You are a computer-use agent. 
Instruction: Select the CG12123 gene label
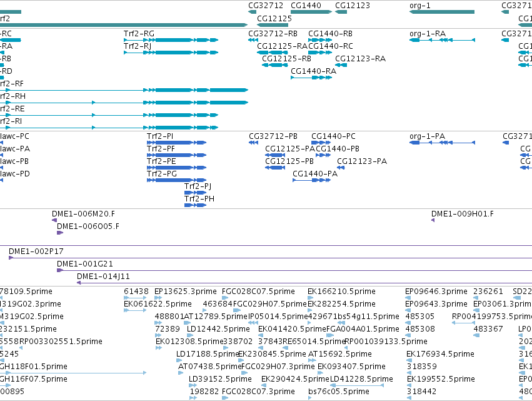pos(353,6)
